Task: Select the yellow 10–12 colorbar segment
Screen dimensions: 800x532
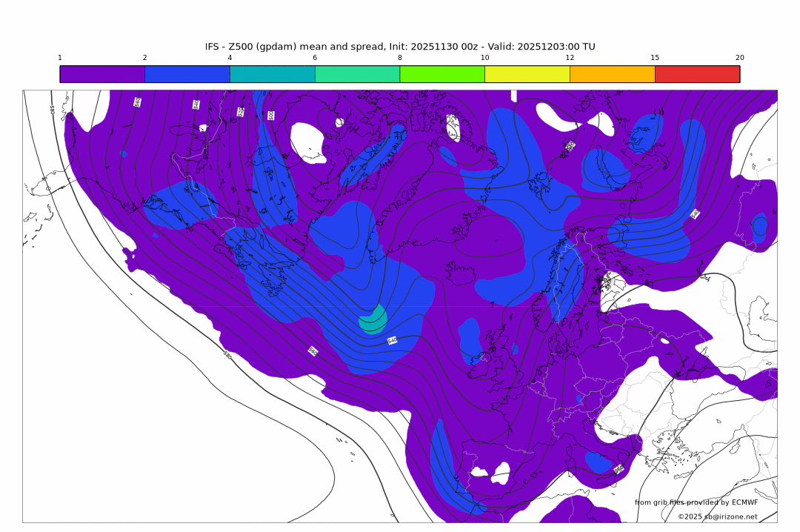Action: [x=527, y=74]
